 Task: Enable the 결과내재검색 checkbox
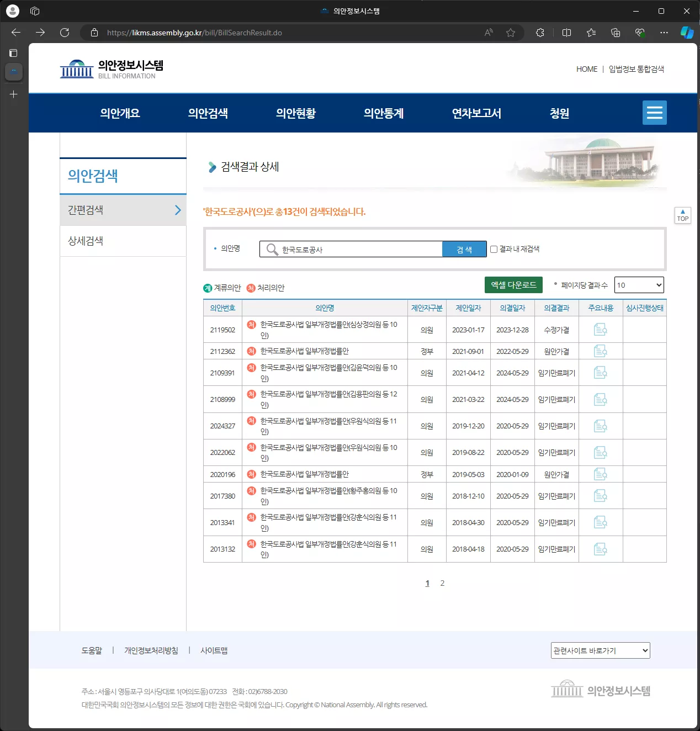[x=494, y=249]
